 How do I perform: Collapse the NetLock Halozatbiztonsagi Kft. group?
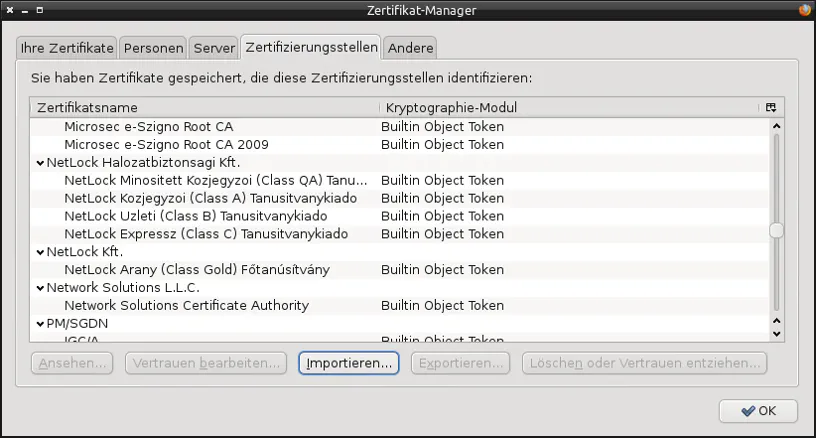[40, 163]
